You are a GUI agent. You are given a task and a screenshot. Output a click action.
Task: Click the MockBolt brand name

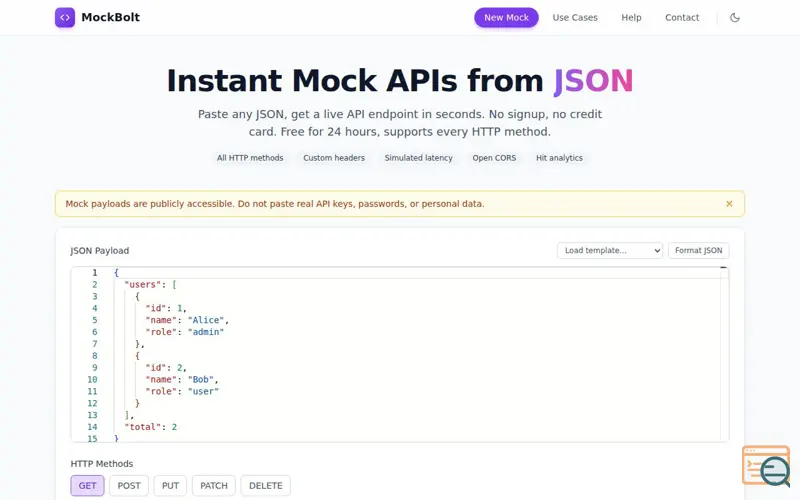[x=110, y=17]
